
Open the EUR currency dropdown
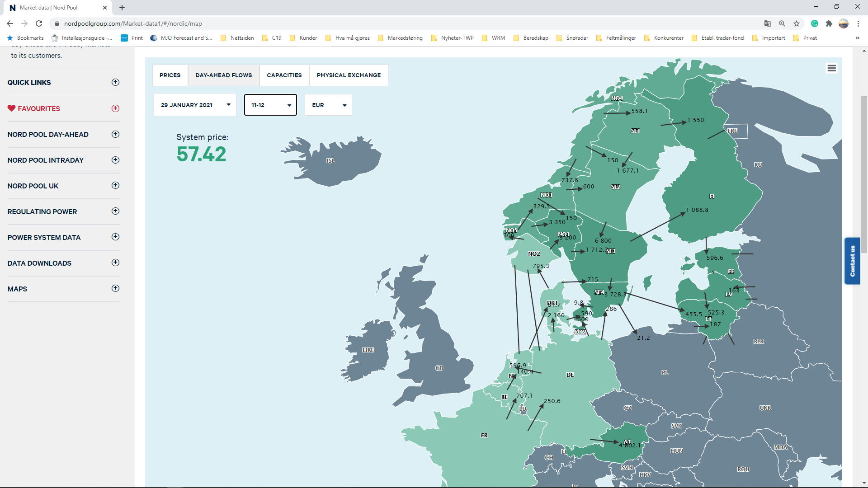point(328,105)
